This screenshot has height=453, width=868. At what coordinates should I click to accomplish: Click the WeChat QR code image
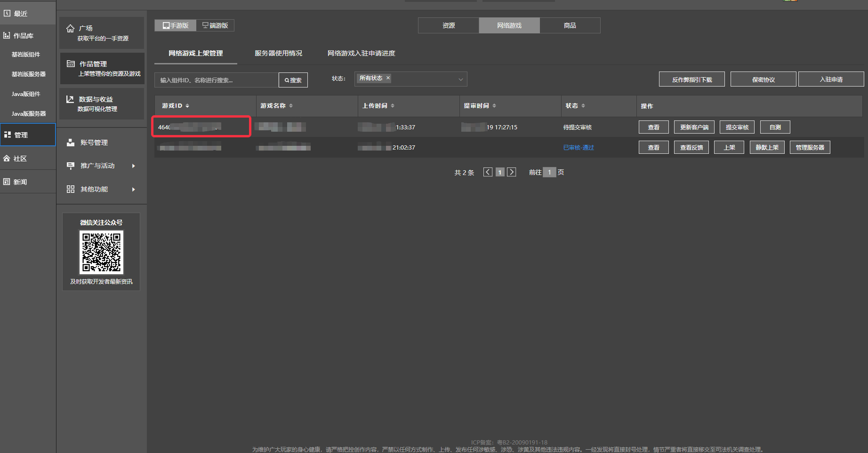point(101,252)
